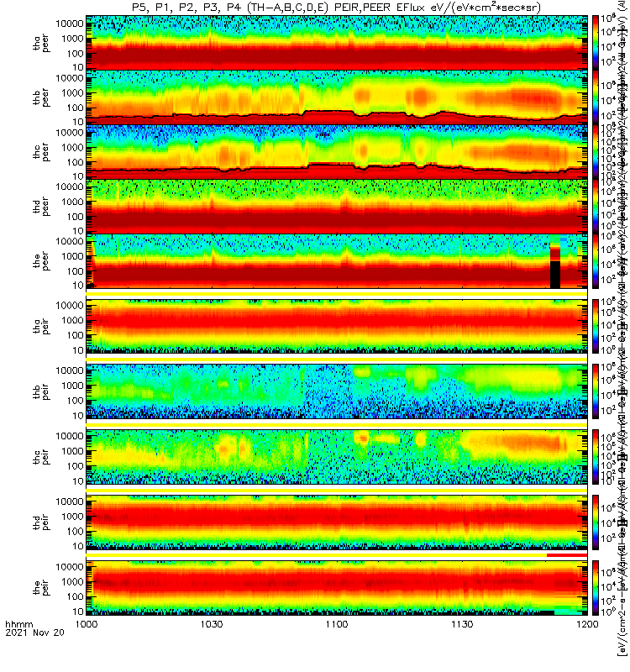Select the 'thb peer' panel label
The height and width of the screenshot is (672, 630).
(x=41, y=97)
